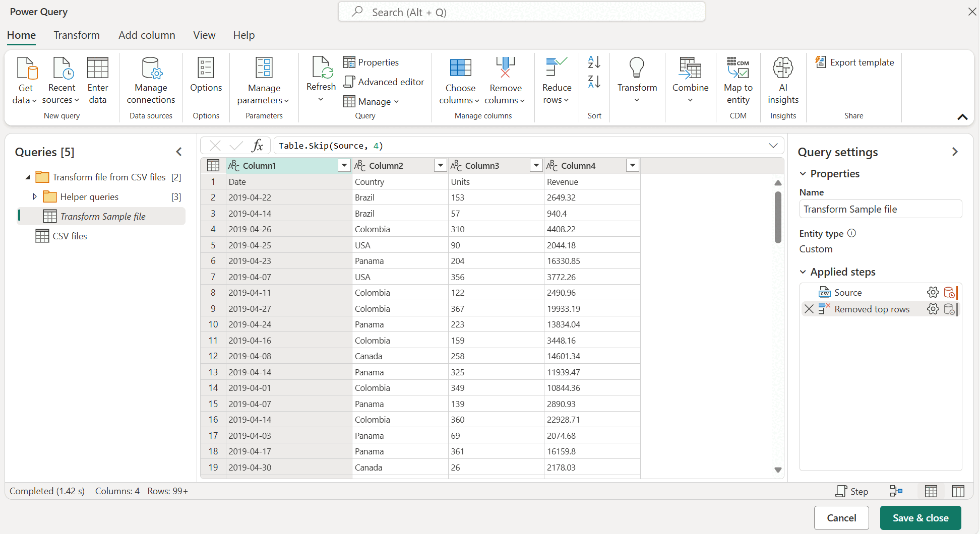Toggle the Step script view
The height and width of the screenshot is (534, 980).
(x=852, y=491)
